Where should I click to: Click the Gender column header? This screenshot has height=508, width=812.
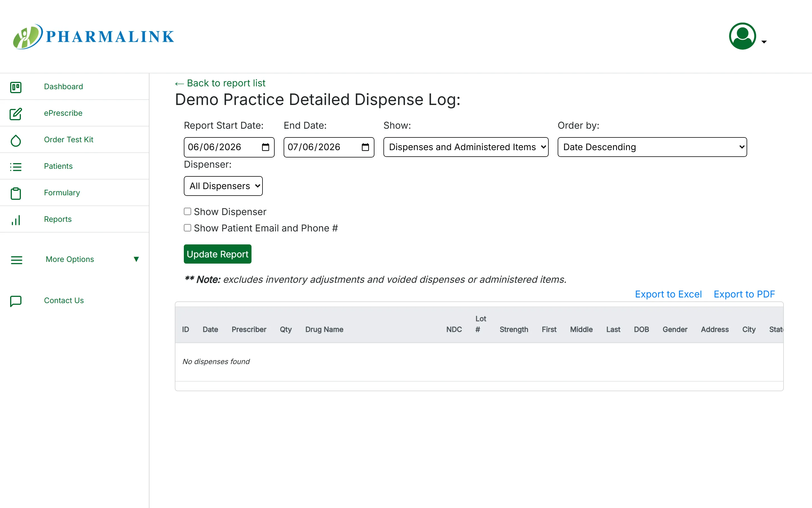click(675, 330)
